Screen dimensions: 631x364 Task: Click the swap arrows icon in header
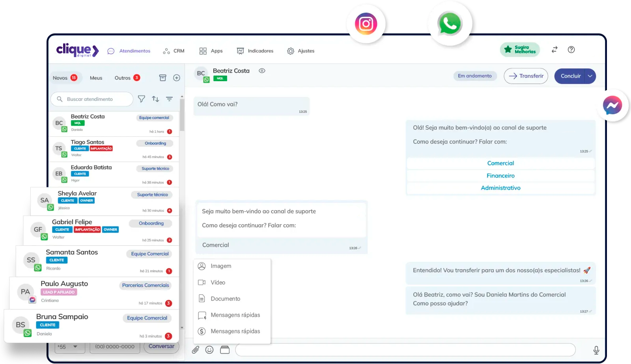554,50
